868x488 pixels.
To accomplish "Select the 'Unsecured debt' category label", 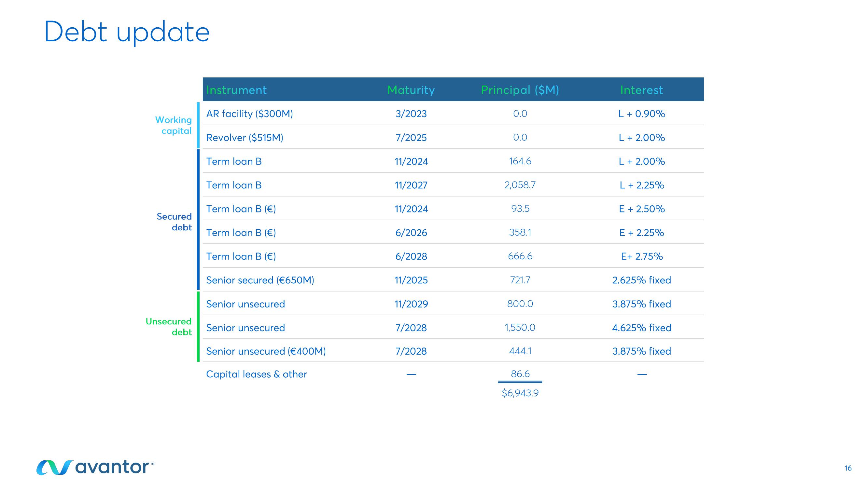I will point(168,327).
